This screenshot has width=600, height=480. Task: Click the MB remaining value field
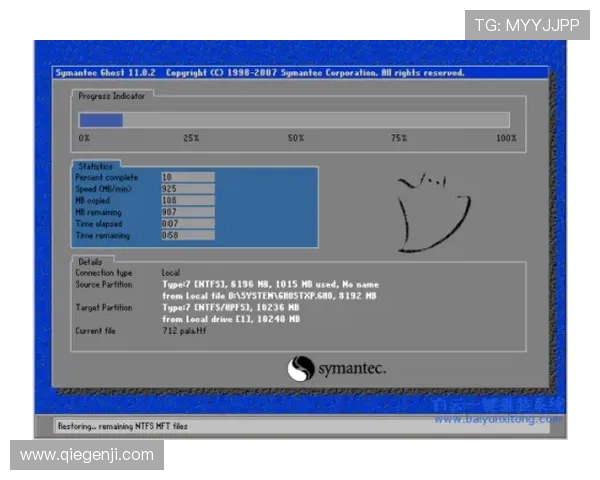coord(187,212)
